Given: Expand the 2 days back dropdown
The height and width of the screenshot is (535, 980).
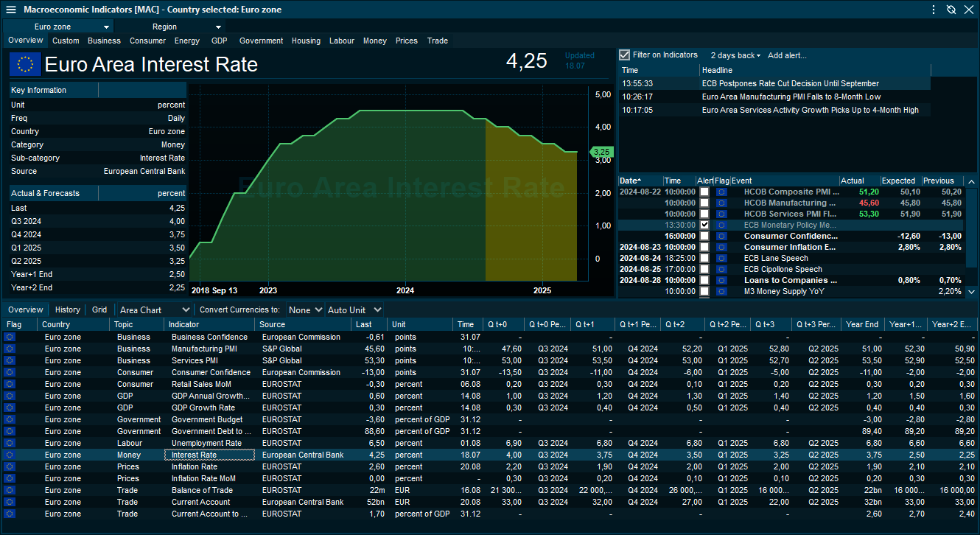Looking at the screenshot, I should tap(736, 55).
